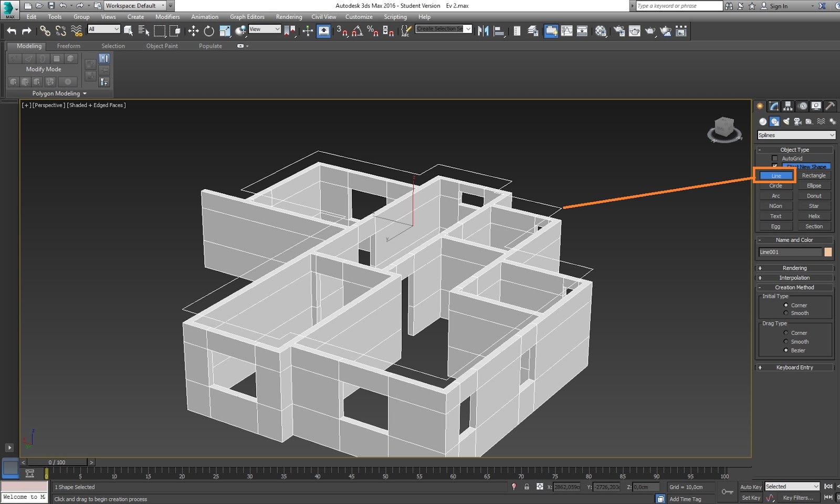Image resolution: width=840 pixels, height=504 pixels.
Task: Click the Helix shape button
Action: pyautogui.click(x=814, y=216)
